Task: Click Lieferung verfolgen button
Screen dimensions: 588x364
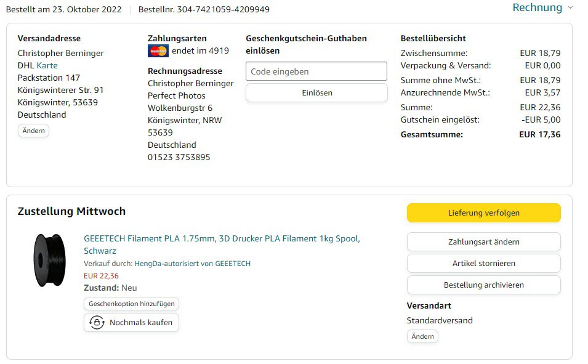Action: coord(483,213)
